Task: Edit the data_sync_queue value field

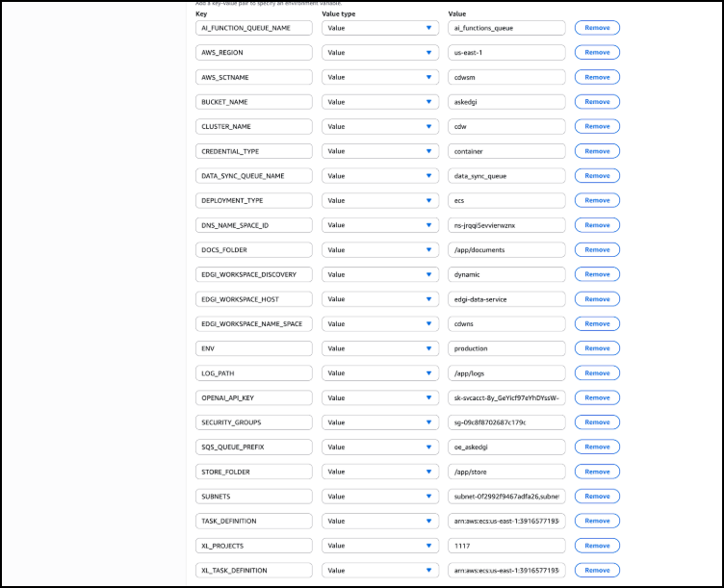Action: pyautogui.click(x=506, y=176)
